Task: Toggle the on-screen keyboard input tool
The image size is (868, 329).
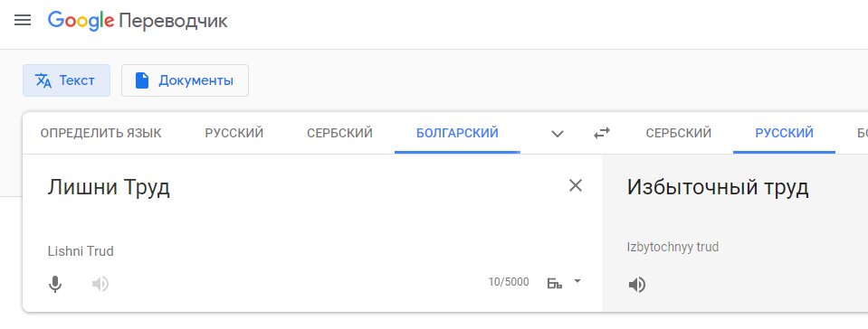Action: coord(555,283)
